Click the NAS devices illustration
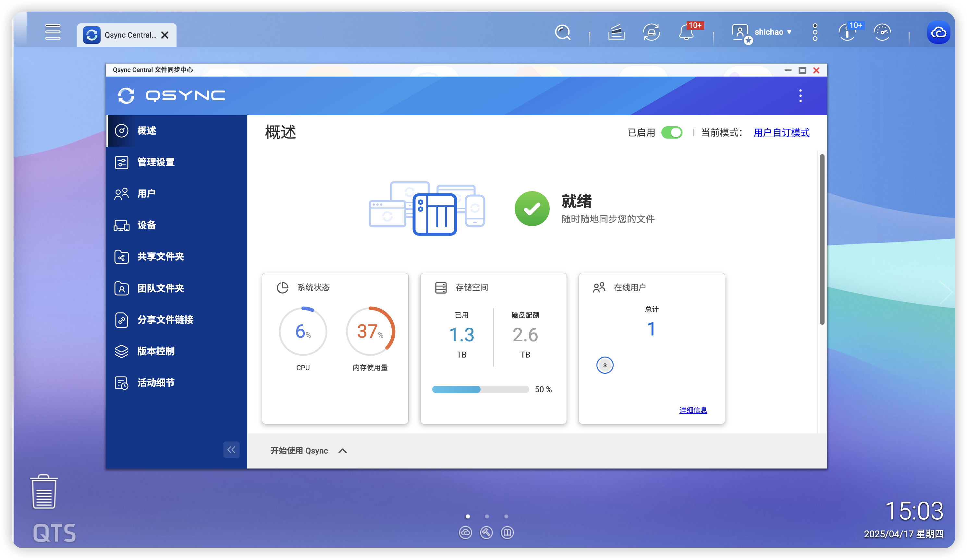 [427, 208]
